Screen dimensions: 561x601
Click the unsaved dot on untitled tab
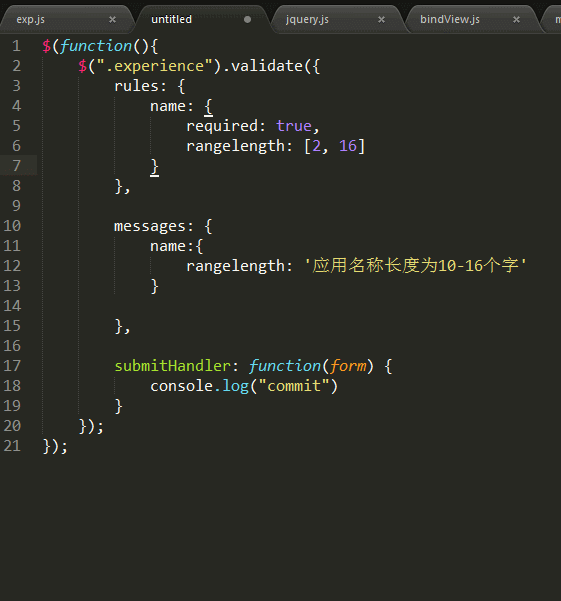coord(248,20)
